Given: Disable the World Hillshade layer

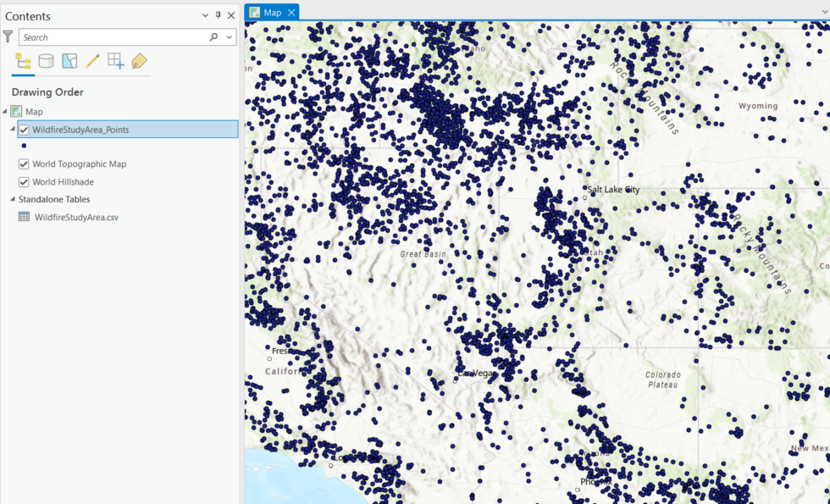Looking at the screenshot, I should [24, 181].
